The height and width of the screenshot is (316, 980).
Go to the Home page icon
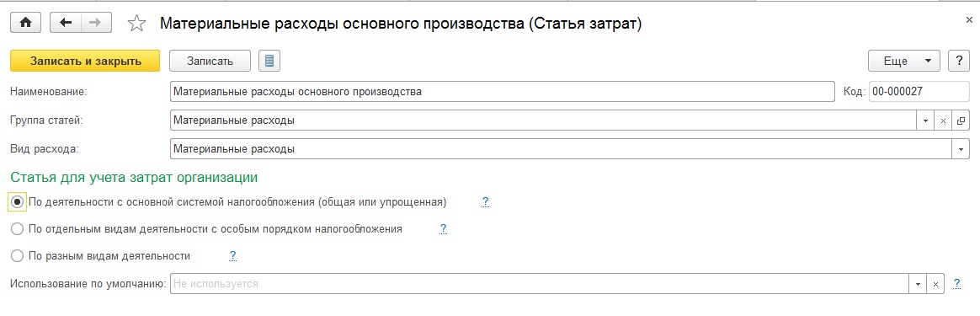point(26,23)
